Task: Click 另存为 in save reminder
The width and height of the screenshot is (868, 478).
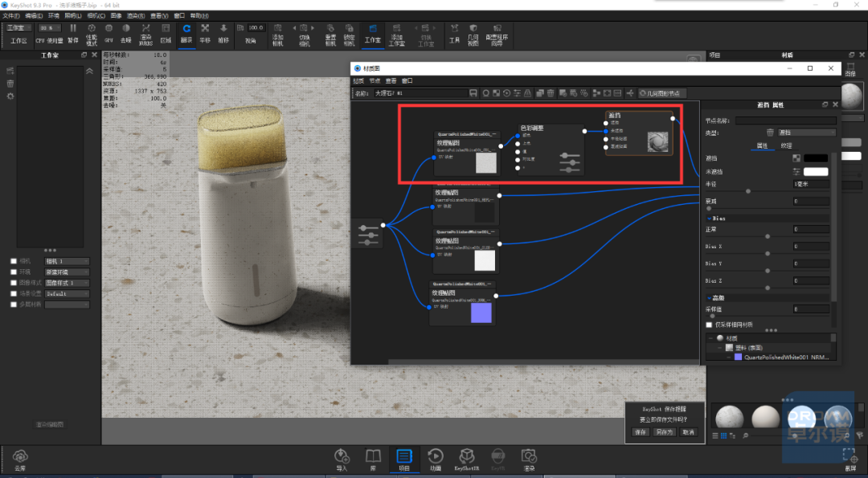Action: coord(664,432)
